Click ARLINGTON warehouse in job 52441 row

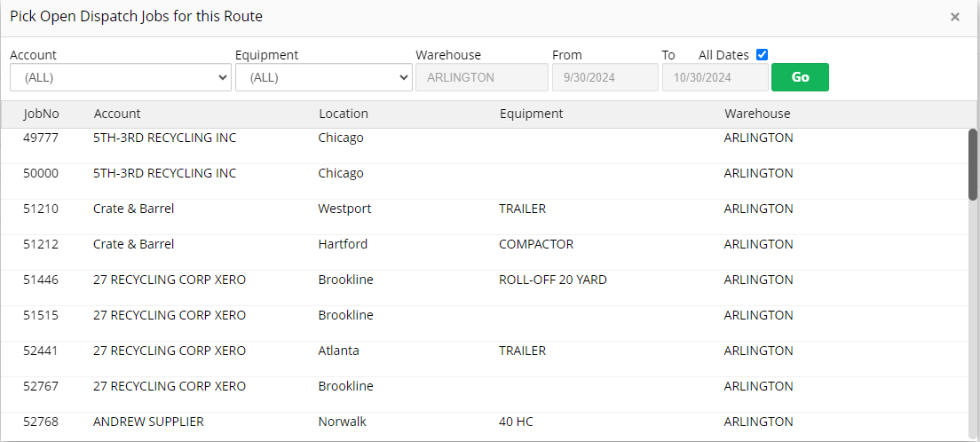[x=758, y=351]
